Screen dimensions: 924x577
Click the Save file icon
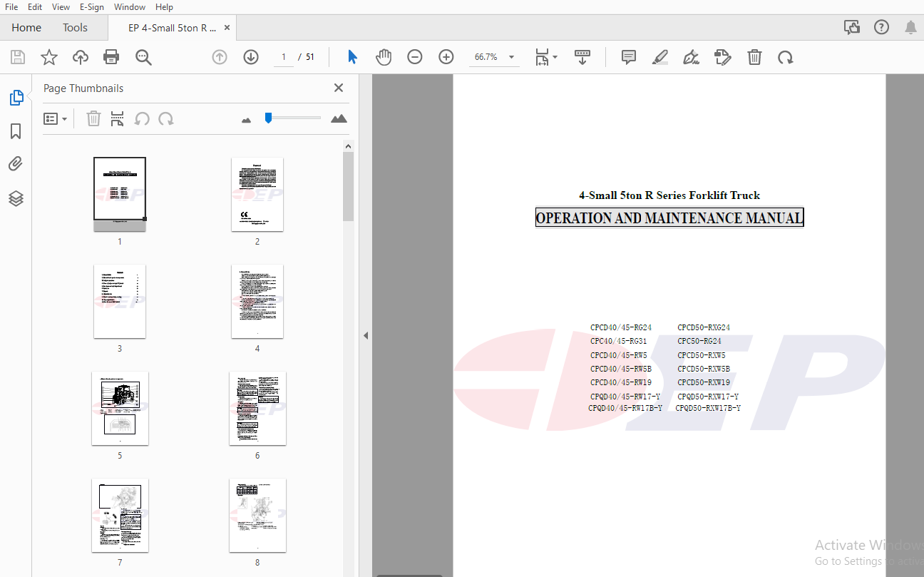18,57
